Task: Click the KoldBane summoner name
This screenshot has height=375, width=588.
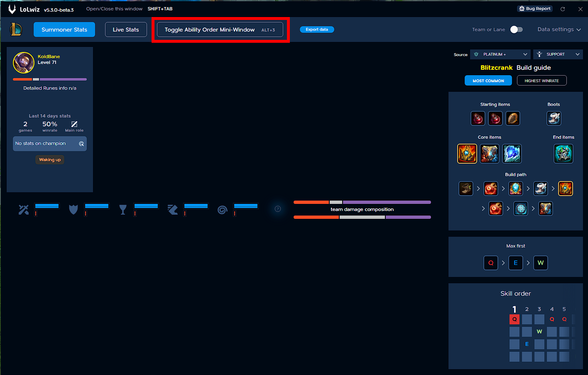Action: coord(49,56)
